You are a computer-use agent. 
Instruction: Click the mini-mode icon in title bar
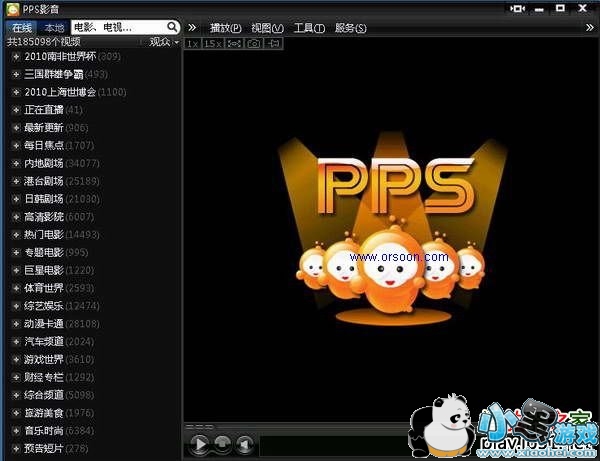(x=517, y=8)
